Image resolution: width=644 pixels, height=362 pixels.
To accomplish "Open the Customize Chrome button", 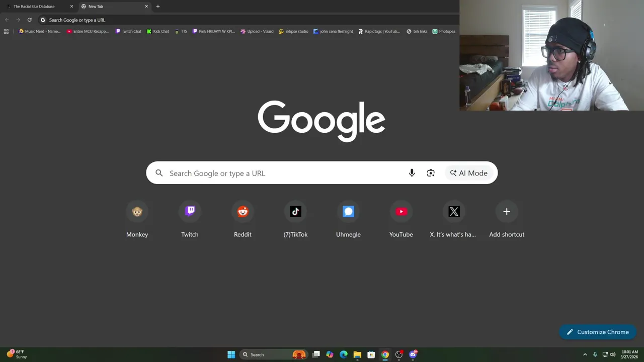I will tap(598, 332).
